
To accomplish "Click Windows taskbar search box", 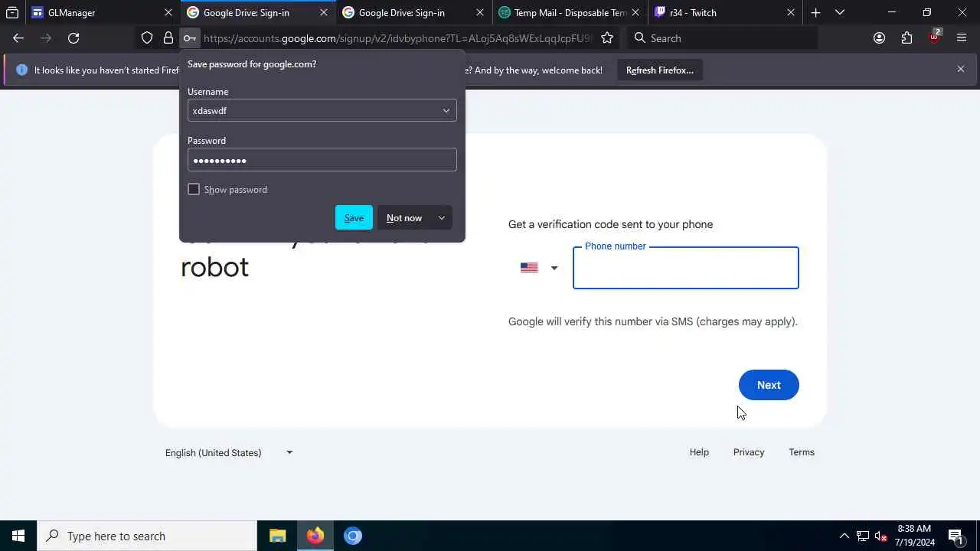I will (147, 536).
